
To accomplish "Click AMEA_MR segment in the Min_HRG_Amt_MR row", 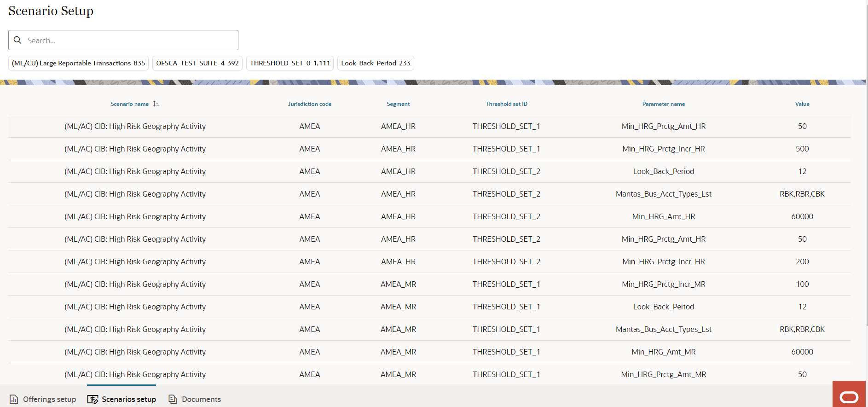I will 398,352.
